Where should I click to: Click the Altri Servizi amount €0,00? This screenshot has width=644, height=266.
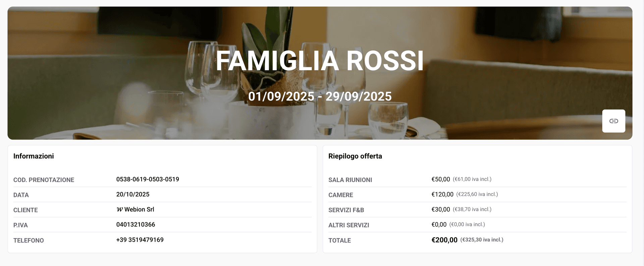click(439, 225)
